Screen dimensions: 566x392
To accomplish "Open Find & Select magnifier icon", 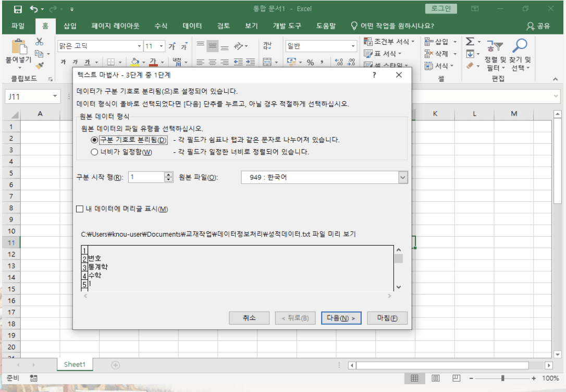I will click(520, 47).
